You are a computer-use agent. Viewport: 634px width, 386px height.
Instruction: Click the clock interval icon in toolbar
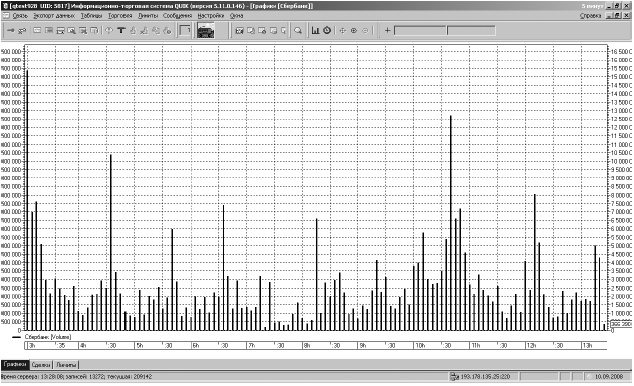(327, 31)
